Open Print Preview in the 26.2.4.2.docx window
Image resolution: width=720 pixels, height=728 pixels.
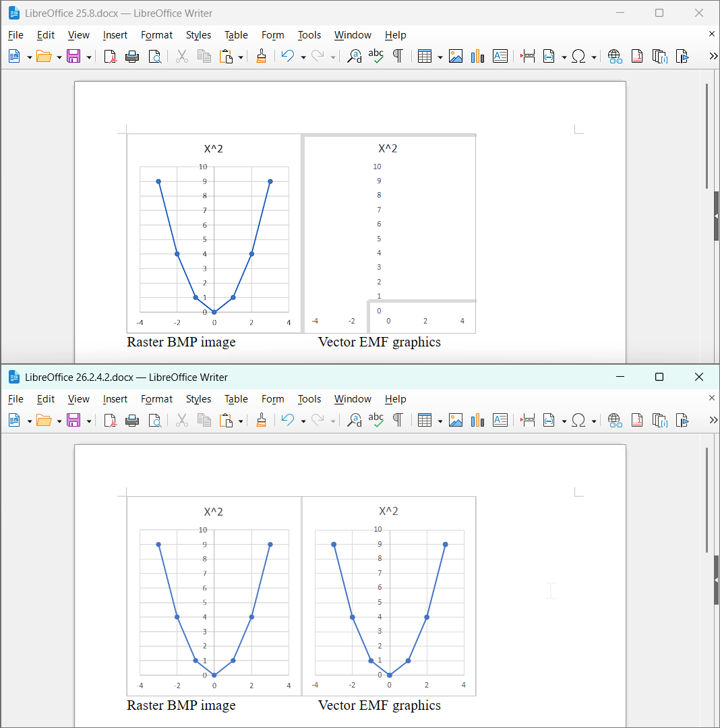154,421
